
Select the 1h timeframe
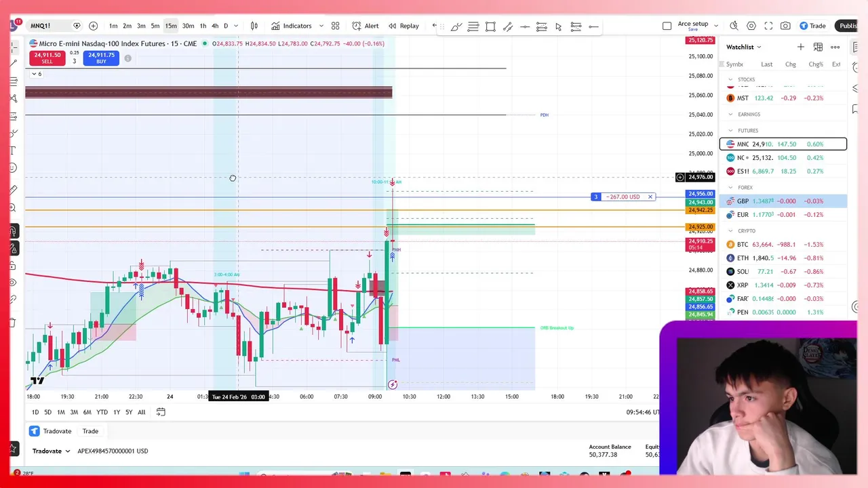point(203,26)
